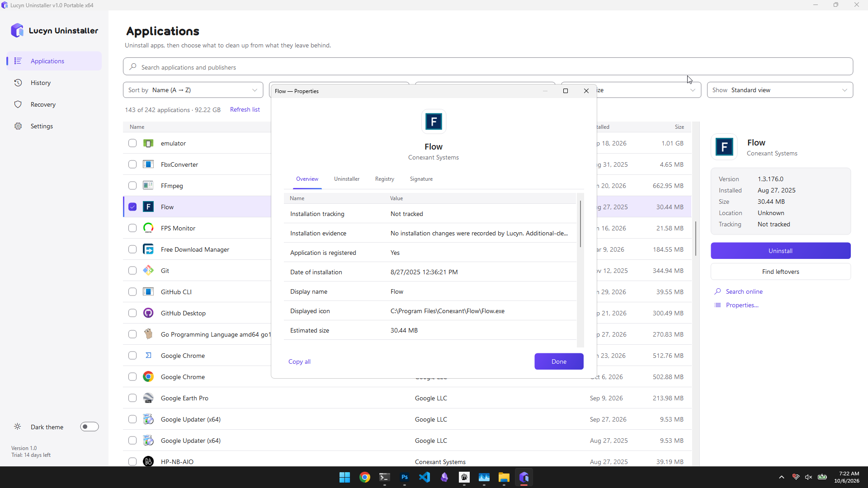
Task: Click the Google Earth Pro icon
Action: coord(148,398)
